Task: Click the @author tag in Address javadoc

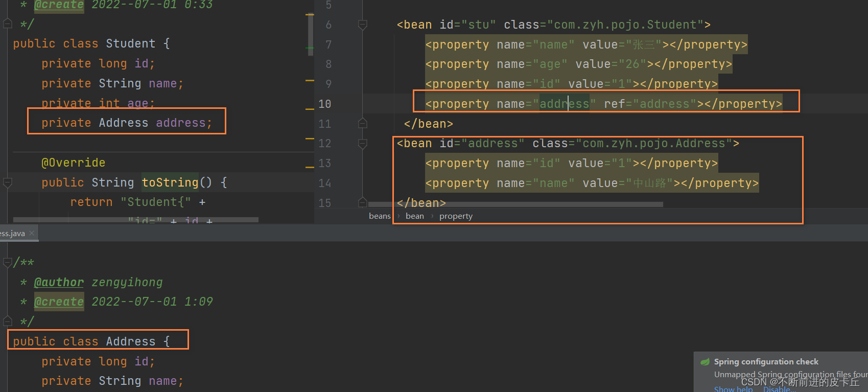Action: click(59, 282)
